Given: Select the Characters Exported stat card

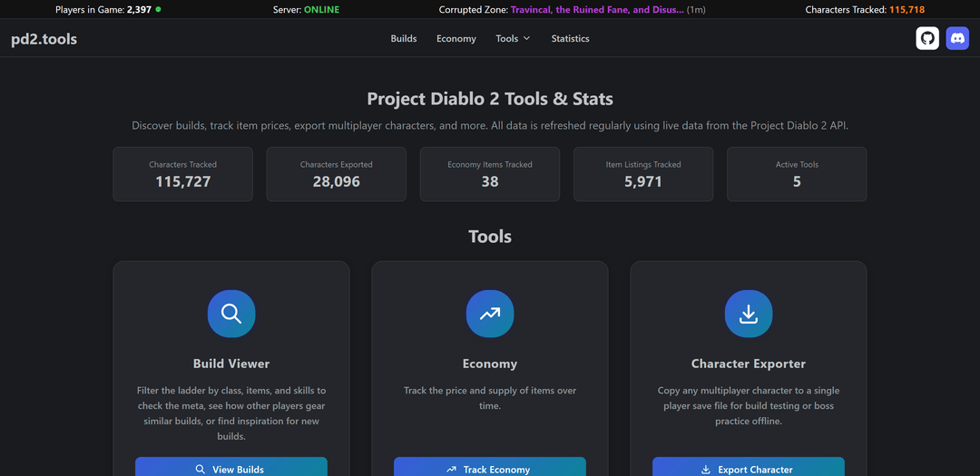Looking at the screenshot, I should [x=337, y=174].
